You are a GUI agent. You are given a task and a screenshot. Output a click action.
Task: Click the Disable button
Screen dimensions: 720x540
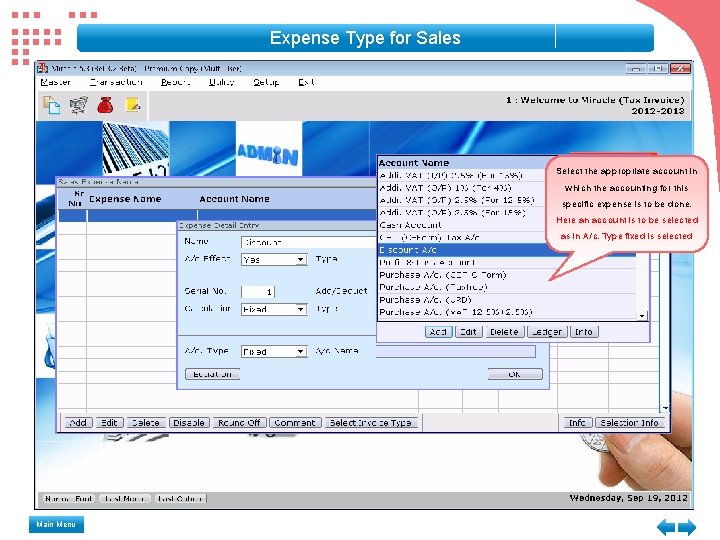coord(189,422)
